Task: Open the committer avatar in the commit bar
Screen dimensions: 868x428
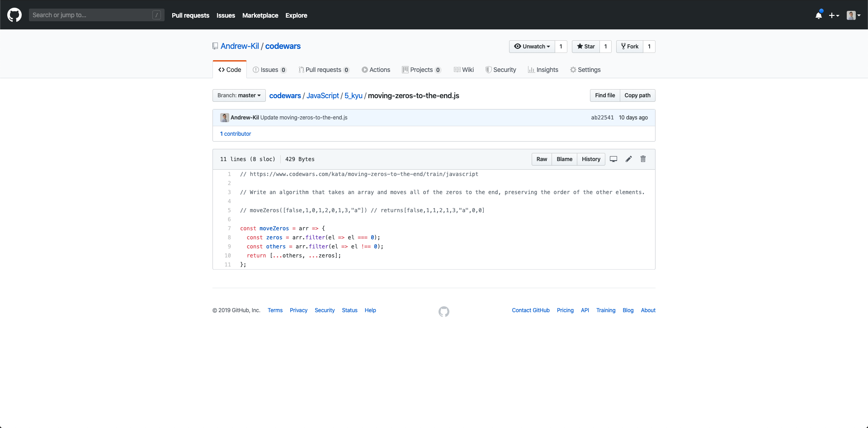Action: 224,118
